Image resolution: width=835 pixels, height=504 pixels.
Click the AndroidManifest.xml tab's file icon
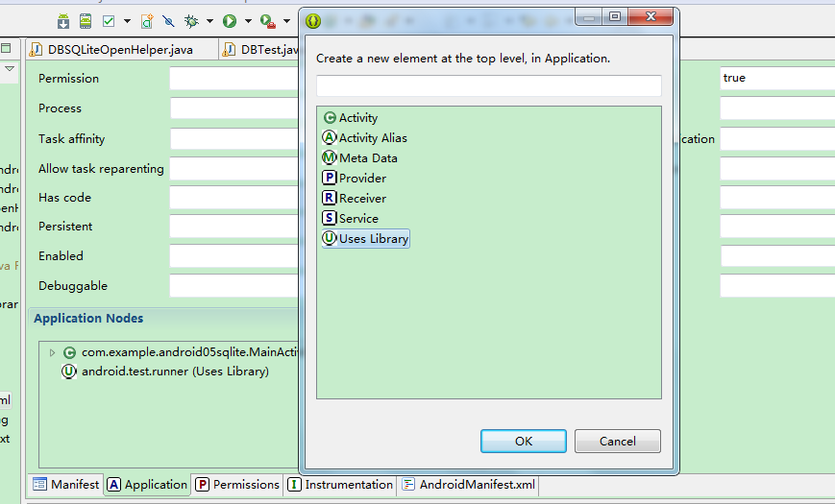(x=408, y=484)
